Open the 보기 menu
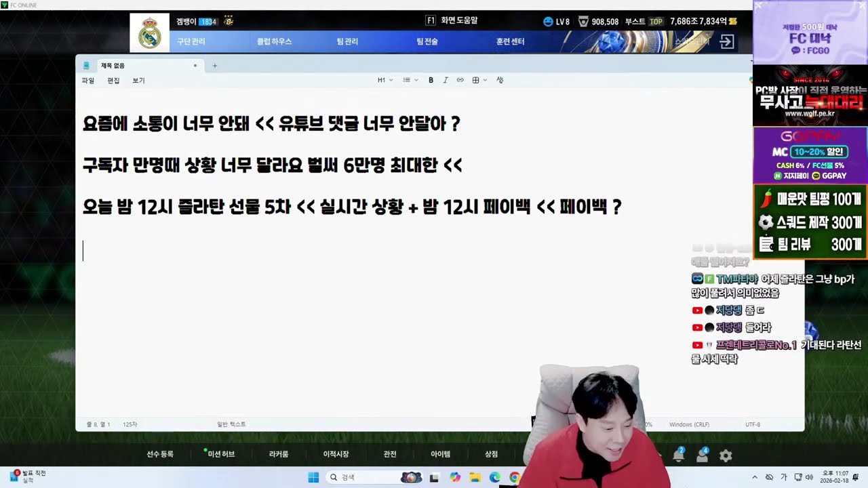This screenshot has height=488, width=868. 138,81
